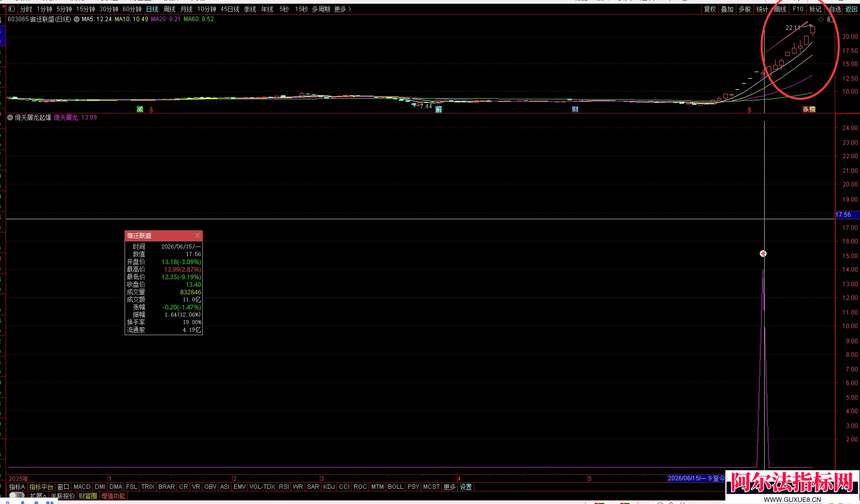
Task: Select the MACD indicator tab
Action: pyautogui.click(x=82, y=487)
